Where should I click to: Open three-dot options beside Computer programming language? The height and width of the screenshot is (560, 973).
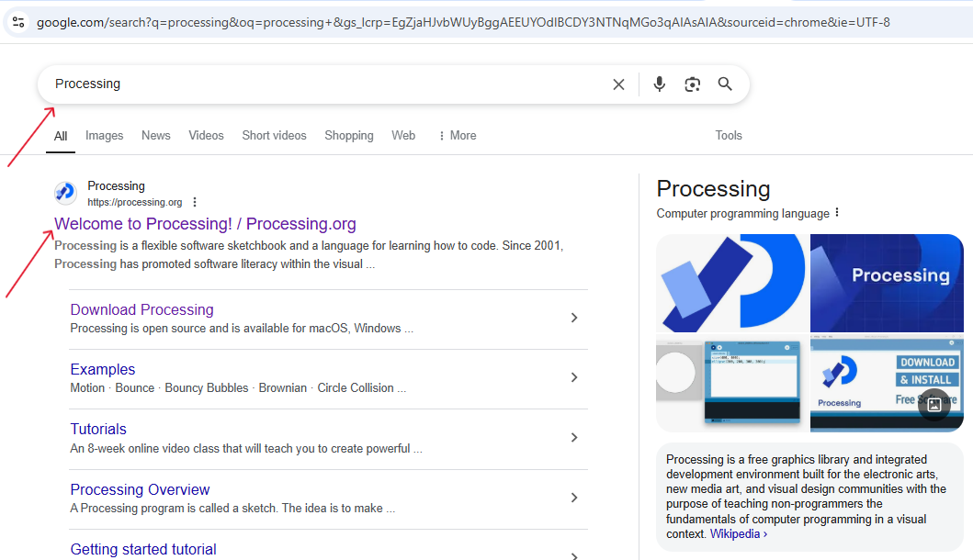(837, 213)
